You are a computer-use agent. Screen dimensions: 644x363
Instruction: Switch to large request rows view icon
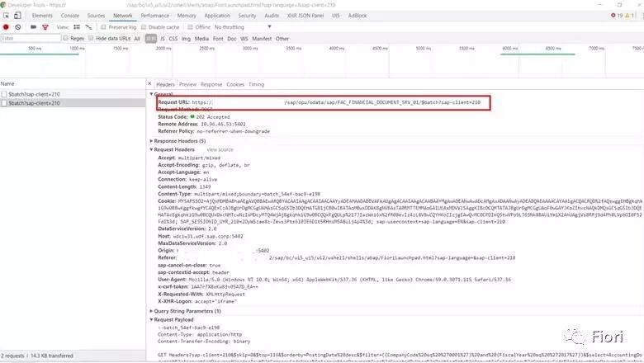coord(77,27)
